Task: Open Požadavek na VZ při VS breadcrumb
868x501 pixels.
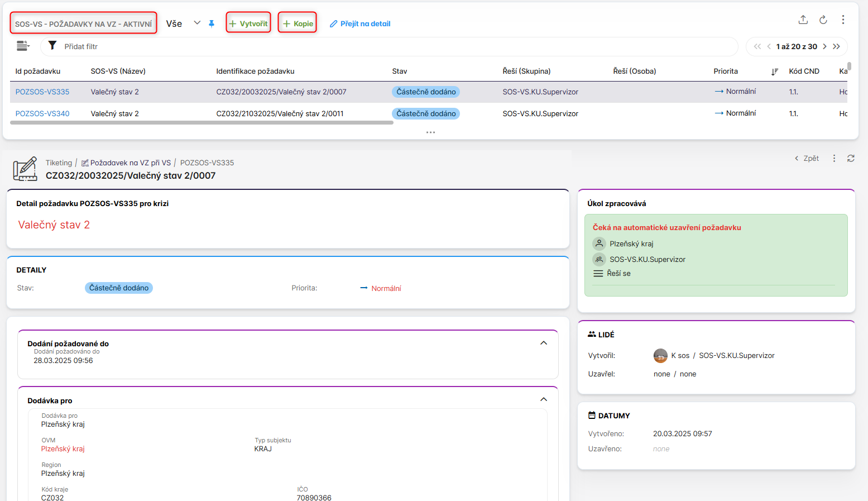Action: (x=130, y=163)
